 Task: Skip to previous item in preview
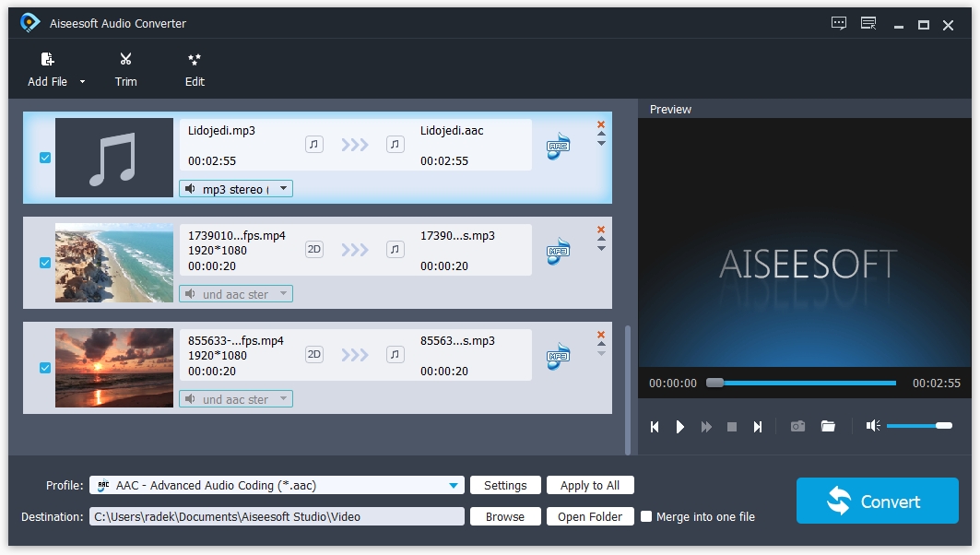[x=655, y=426]
